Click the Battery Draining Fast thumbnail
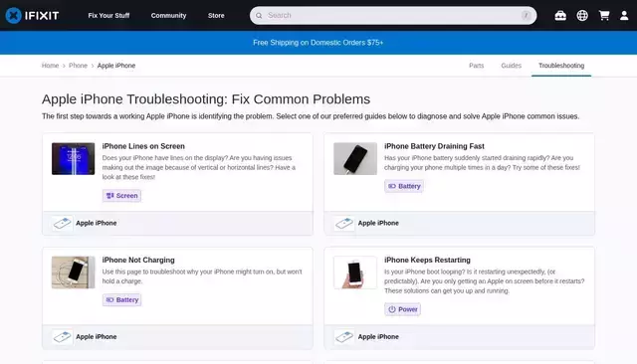The width and height of the screenshot is (637, 364). click(x=355, y=159)
